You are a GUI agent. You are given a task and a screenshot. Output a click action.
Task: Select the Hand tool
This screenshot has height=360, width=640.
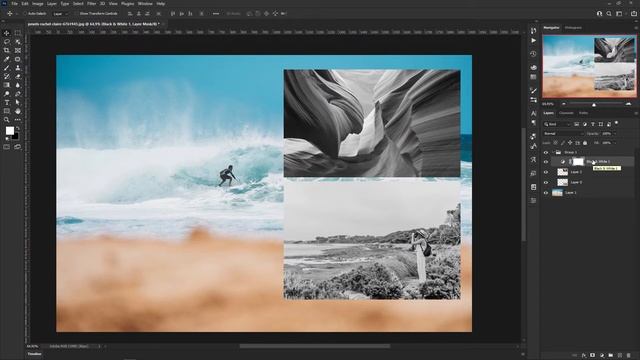click(18, 111)
